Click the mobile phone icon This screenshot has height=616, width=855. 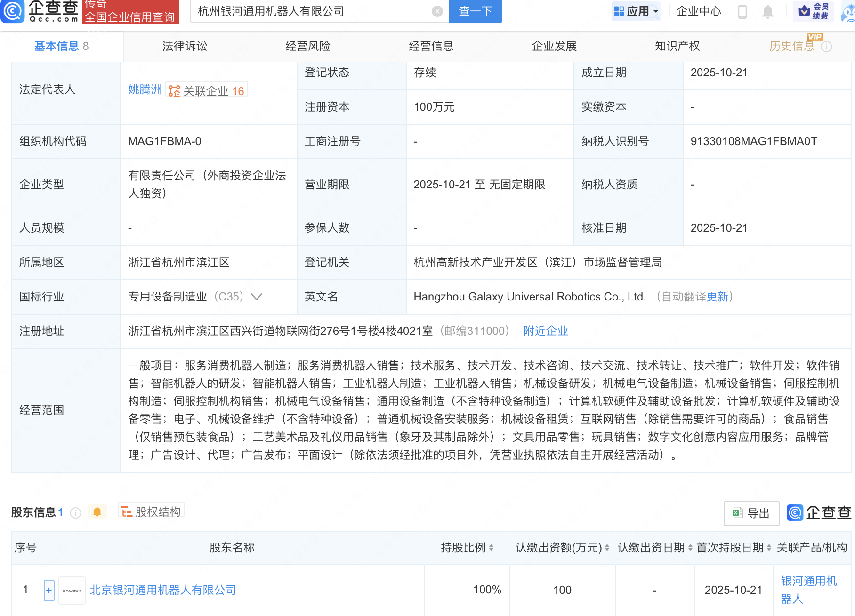[x=742, y=11]
